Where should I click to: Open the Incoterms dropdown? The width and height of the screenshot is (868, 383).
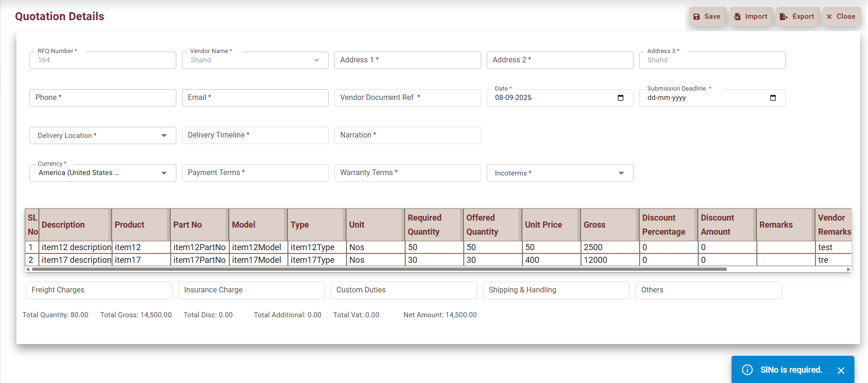pos(621,173)
